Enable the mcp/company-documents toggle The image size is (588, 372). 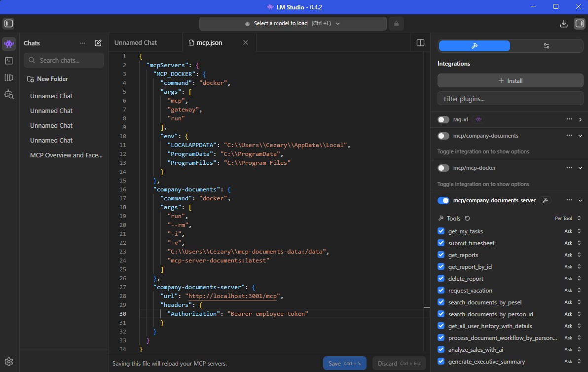coord(443,136)
